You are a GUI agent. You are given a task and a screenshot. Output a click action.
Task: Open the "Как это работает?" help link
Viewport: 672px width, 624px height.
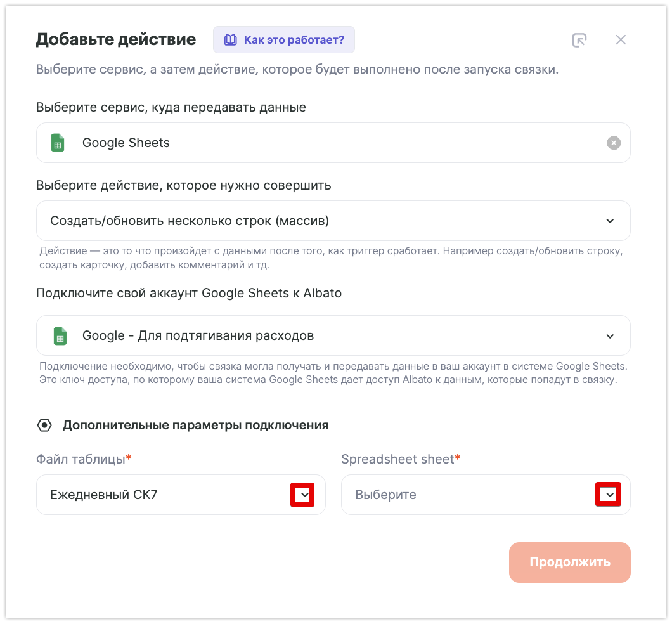(294, 40)
